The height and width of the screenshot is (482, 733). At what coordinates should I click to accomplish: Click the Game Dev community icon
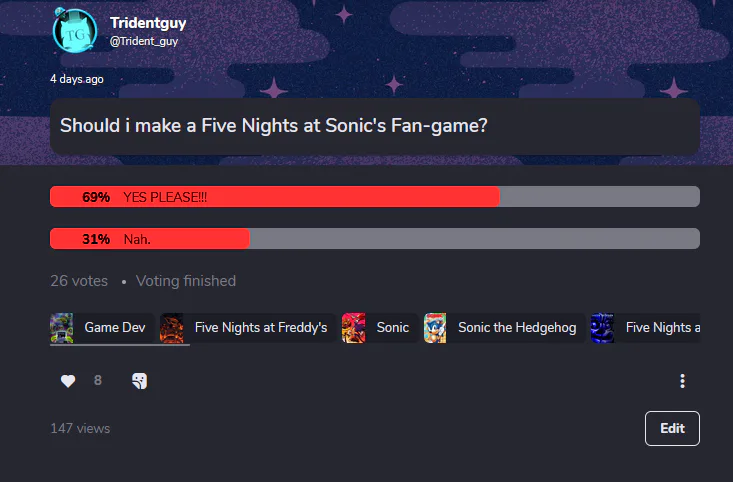(x=62, y=327)
